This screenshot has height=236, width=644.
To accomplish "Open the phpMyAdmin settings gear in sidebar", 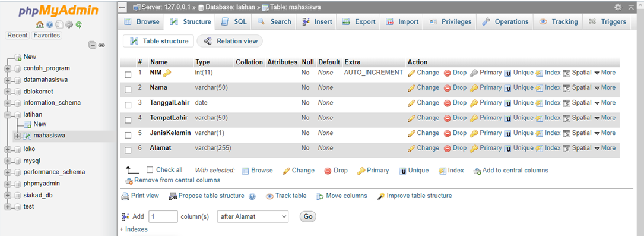I will (69, 24).
